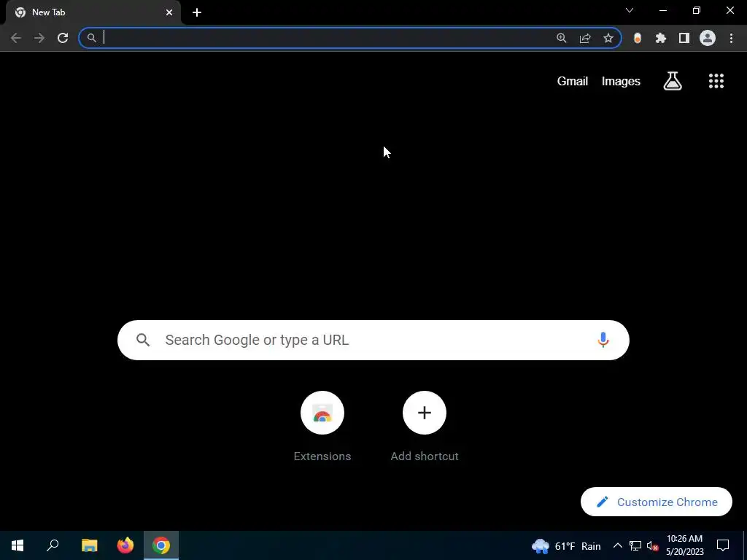Open the Windows Start menu
This screenshot has height=560, width=747.
point(18,545)
